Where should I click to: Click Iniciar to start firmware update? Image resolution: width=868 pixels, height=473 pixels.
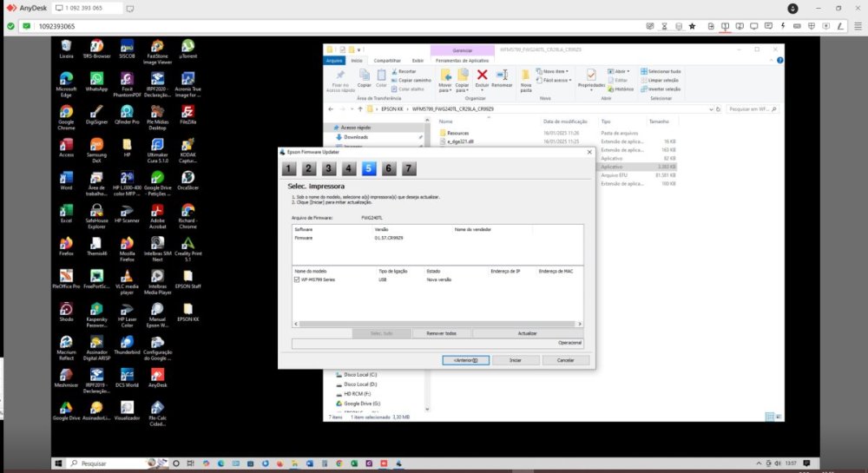pyautogui.click(x=516, y=360)
